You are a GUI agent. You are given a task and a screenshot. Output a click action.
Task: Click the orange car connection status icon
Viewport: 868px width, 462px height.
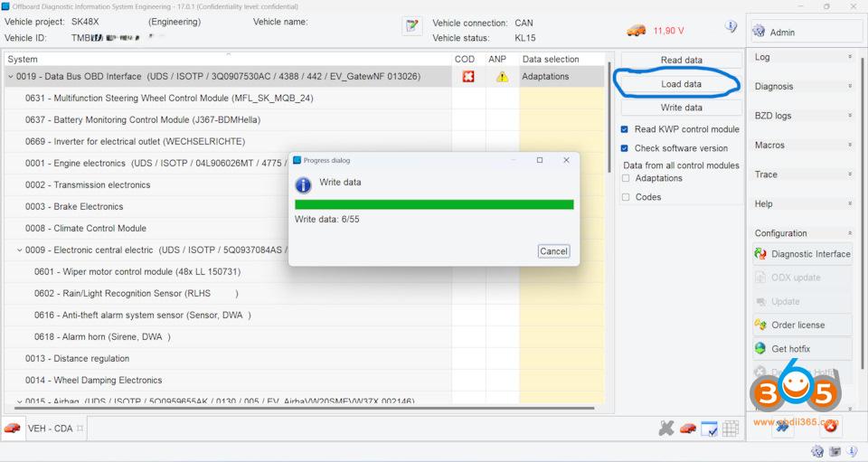(637, 31)
